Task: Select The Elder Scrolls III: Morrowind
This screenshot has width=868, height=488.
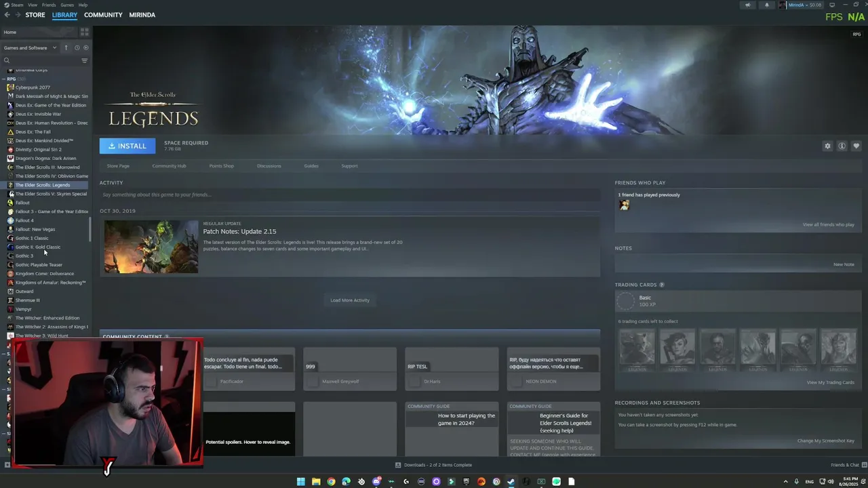Action: (x=47, y=167)
